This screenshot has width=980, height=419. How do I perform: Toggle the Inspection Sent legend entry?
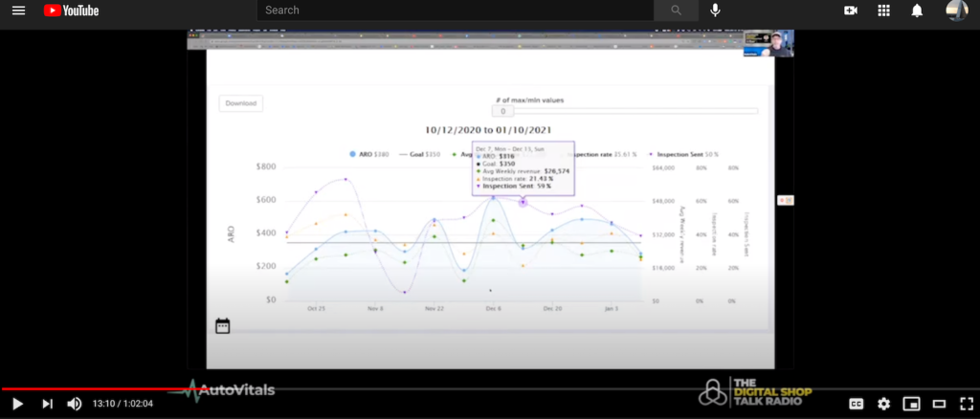[683, 154]
